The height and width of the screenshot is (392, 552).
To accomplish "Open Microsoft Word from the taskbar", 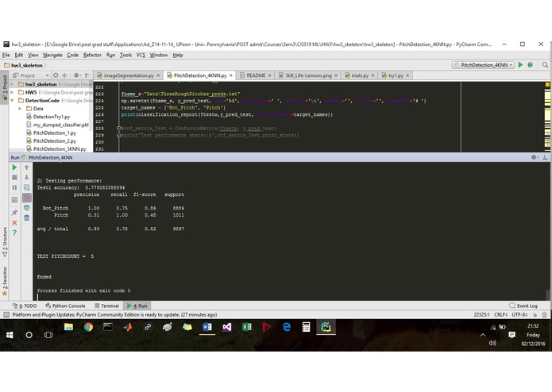I will [207, 327].
